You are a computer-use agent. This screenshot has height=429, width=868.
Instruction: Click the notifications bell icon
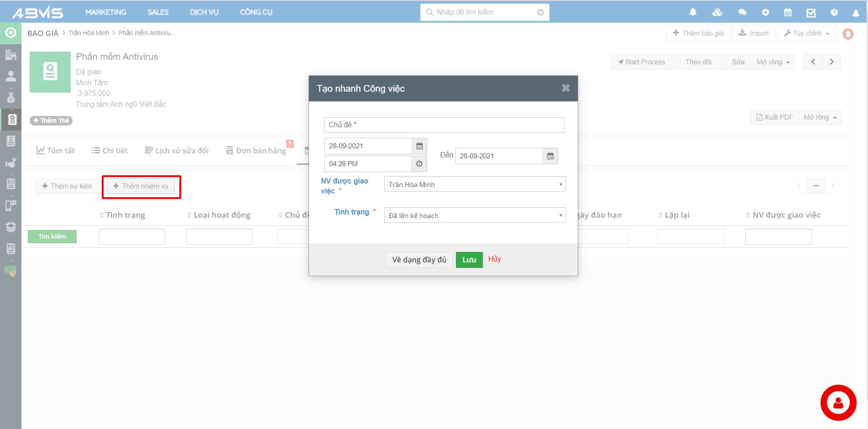[x=693, y=12]
